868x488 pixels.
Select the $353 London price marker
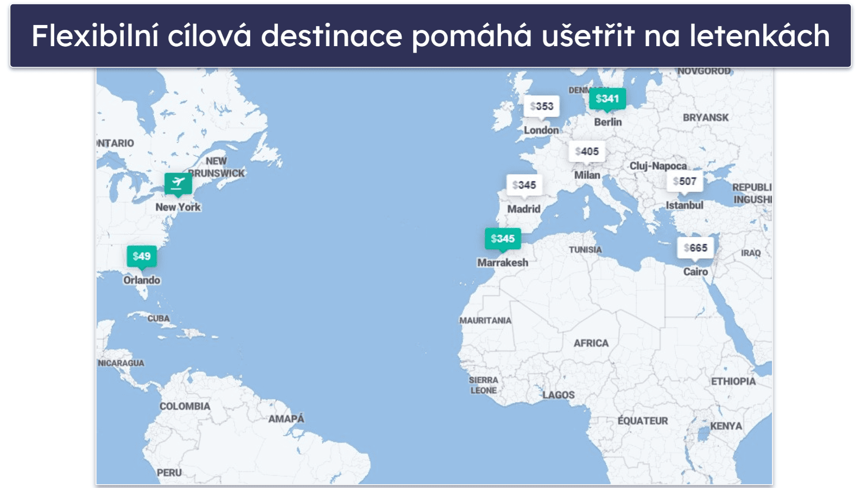pyautogui.click(x=541, y=106)
